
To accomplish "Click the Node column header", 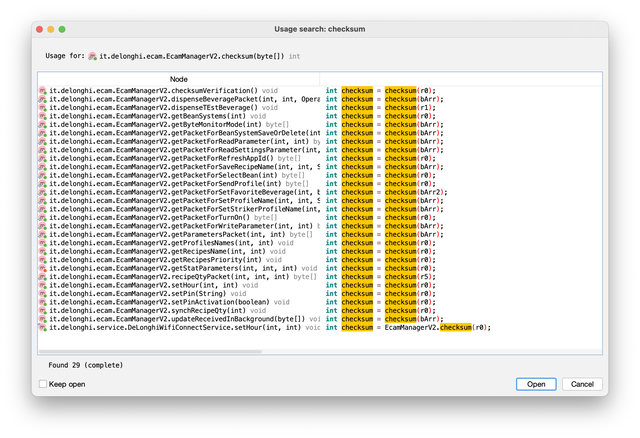I will (179, 79).
